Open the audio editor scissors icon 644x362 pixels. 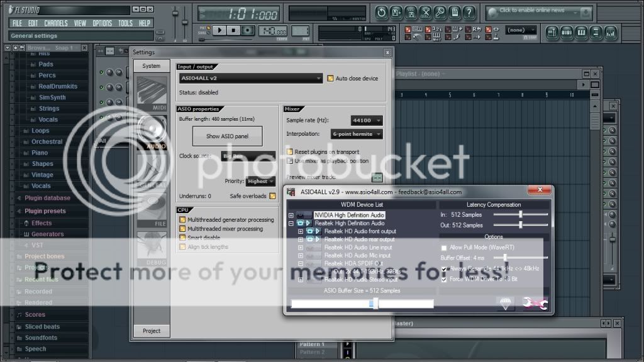[426, 13]
